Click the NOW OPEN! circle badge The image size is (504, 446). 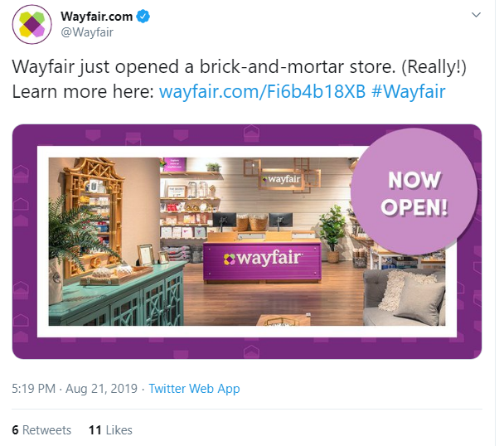[x=414, y=192]
